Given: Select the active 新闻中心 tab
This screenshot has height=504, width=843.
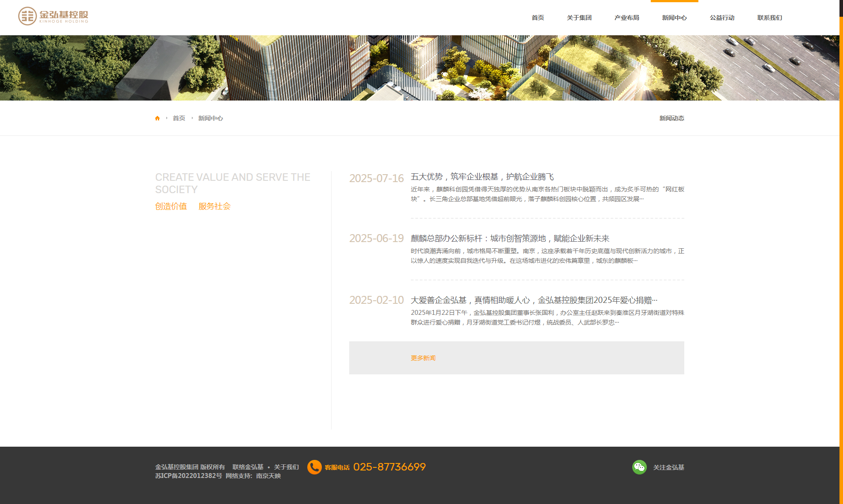Looking at the screenshot, I should 674,17.
